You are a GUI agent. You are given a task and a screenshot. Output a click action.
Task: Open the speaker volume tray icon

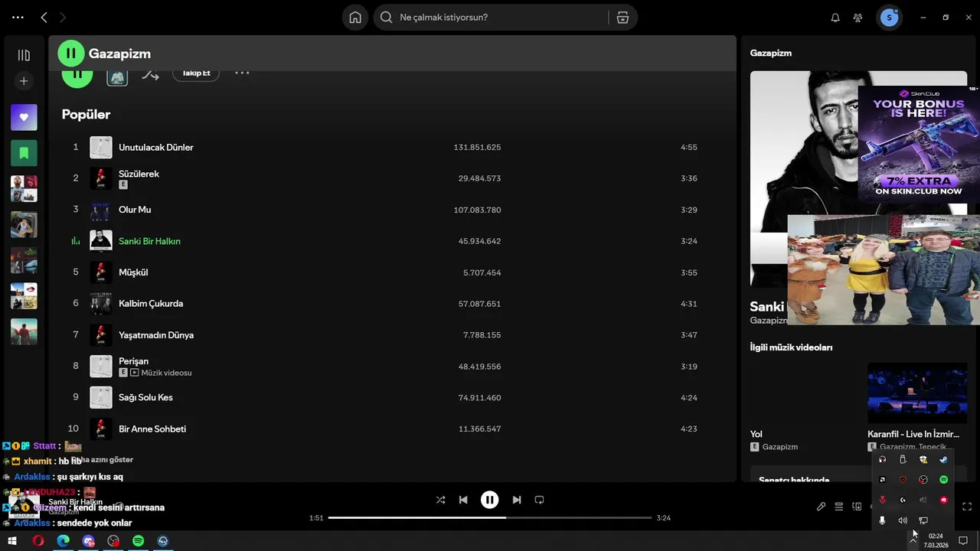[903, 520]
